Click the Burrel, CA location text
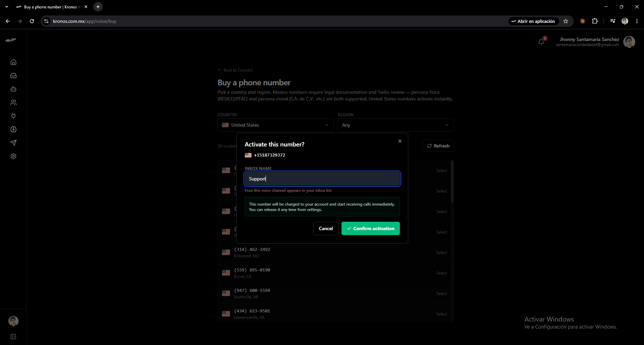Image resolution: width=644 pixels, height=345 pixels. point(243,276)
